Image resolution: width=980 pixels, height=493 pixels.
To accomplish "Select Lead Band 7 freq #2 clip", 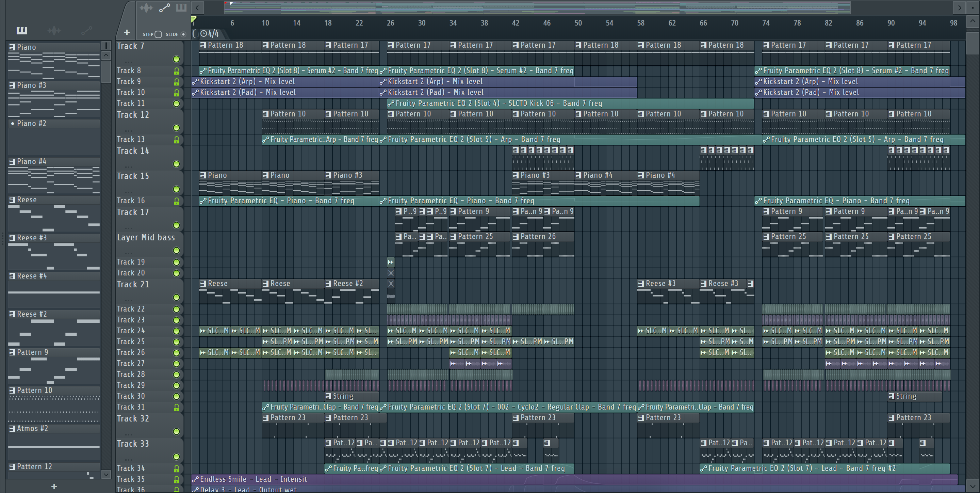I will point(825,468).
